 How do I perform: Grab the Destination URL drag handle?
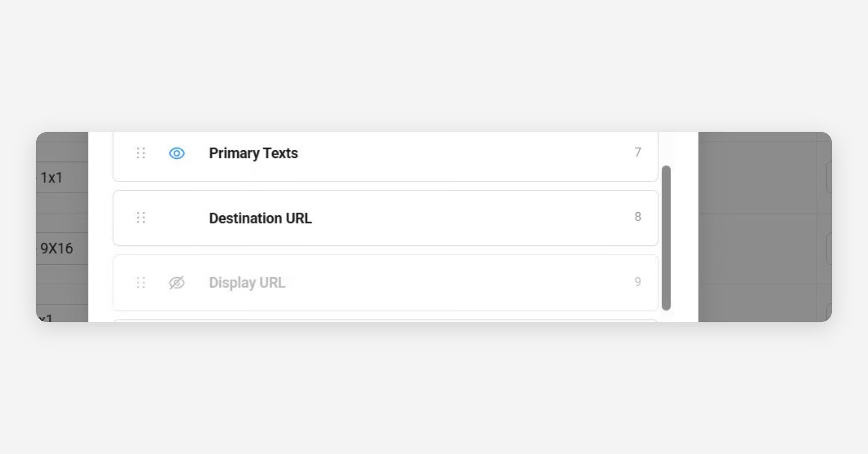141,218
